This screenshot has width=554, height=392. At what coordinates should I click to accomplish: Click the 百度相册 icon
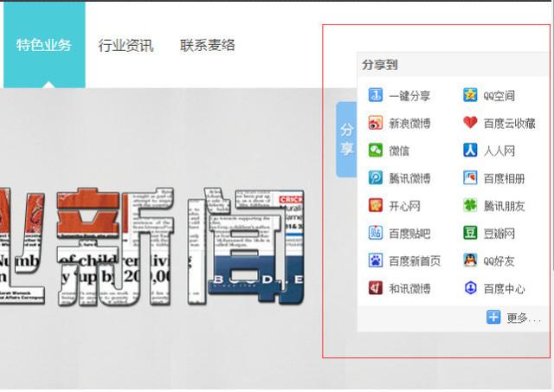coord(470,177)
